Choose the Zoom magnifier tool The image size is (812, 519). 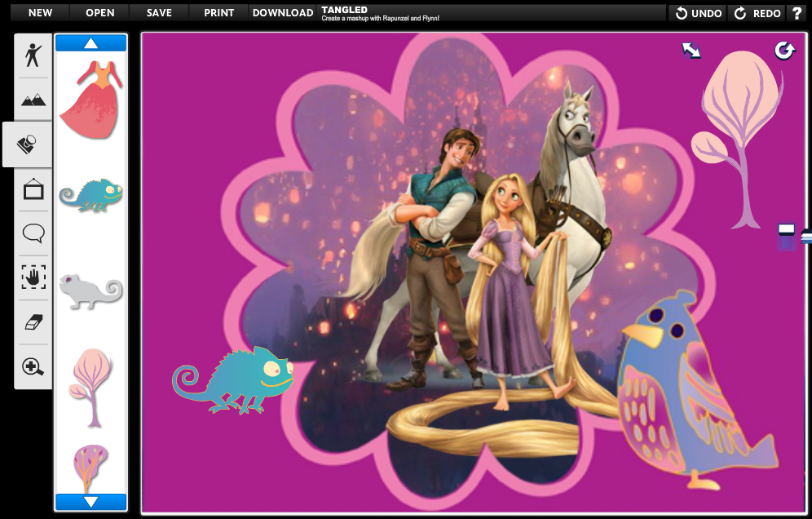click(x=33, y=366)
